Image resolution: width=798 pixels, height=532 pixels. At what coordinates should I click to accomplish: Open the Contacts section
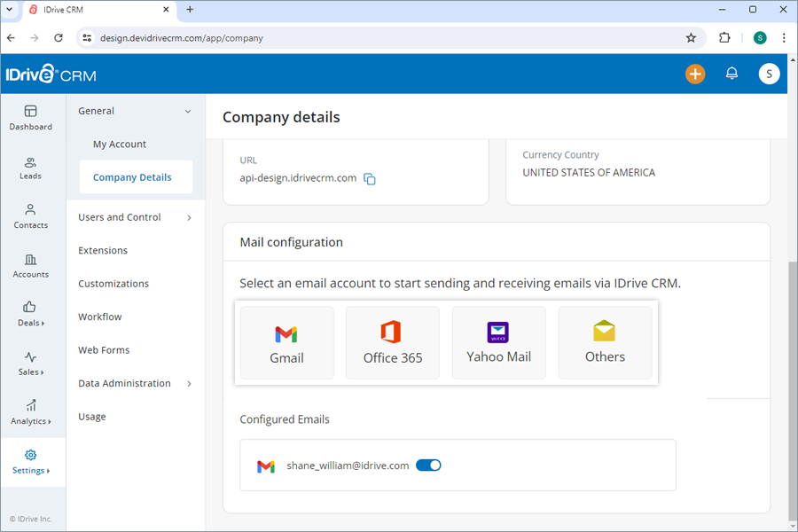32,217
